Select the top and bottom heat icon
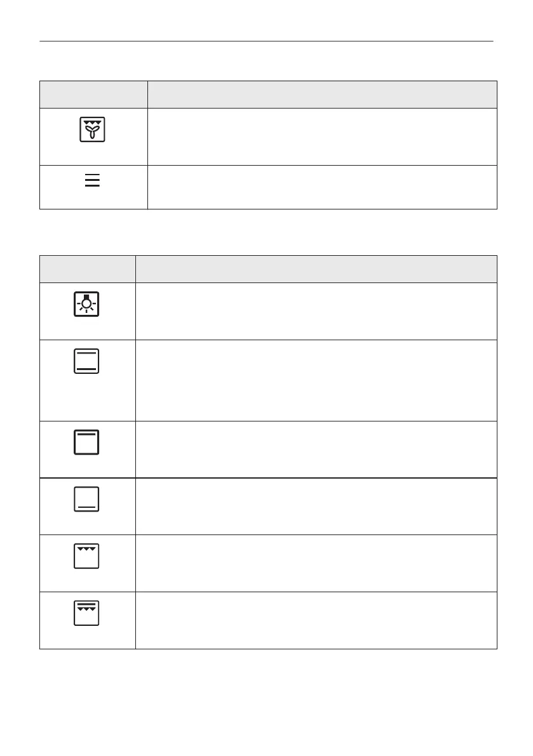 point(87,362)
